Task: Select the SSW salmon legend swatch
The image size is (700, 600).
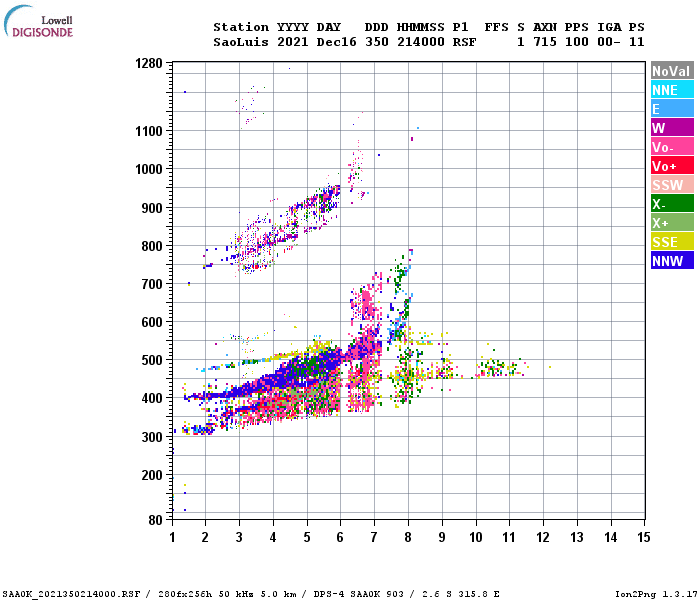Action: pos(672,185)
